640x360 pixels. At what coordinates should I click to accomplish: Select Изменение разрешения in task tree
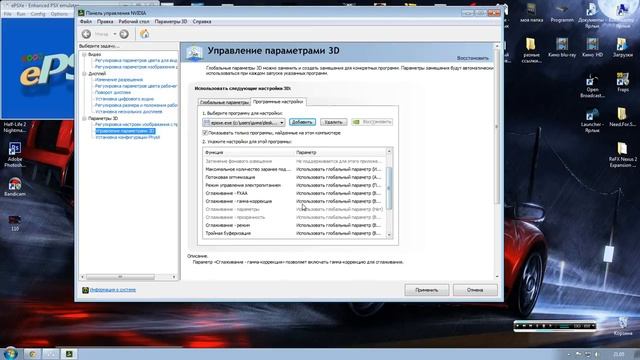pos(119,80)
